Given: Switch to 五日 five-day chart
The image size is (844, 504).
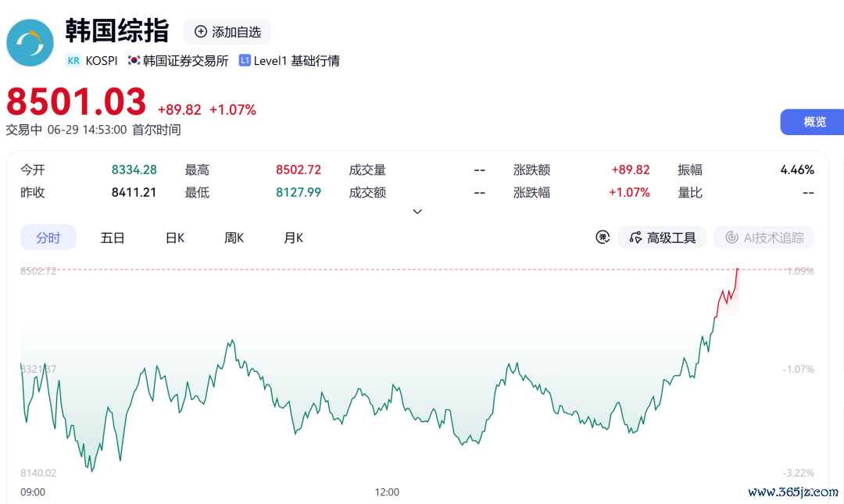Looking at the screenshot, I should tap(113, 238).
